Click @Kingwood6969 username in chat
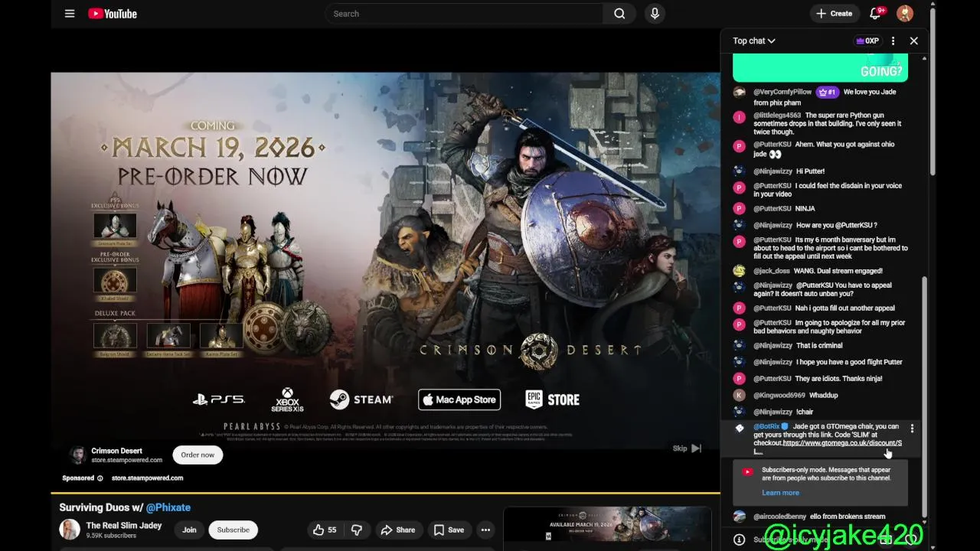This screenshot has height=551, width=980. (x=779, y=396)
